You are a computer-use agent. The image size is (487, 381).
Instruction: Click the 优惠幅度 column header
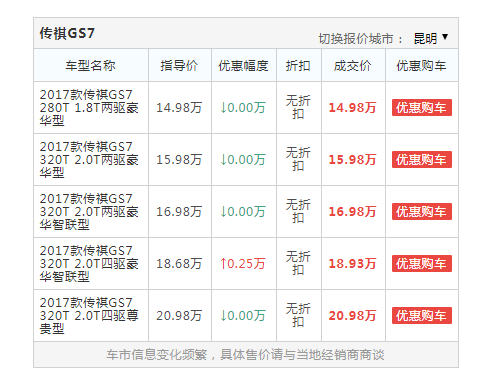click(243, 65)
